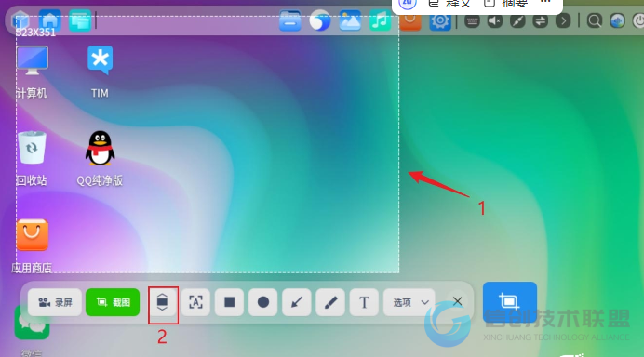The image size is (644, 357).
Task: Close the screenshot toolbar
Action: tap(457, 302)
